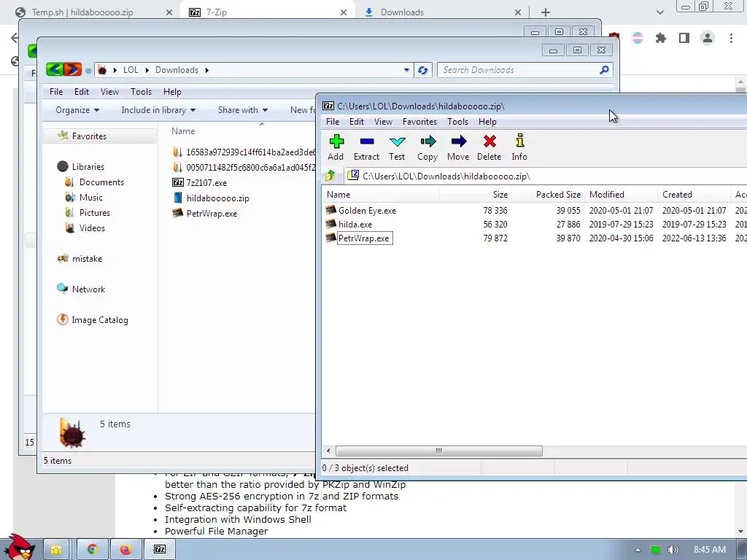747x560 pixels.
Task: Click the arrow after LOL in breadcrumb
Action: pyautogui.click(x=147, y=70)
